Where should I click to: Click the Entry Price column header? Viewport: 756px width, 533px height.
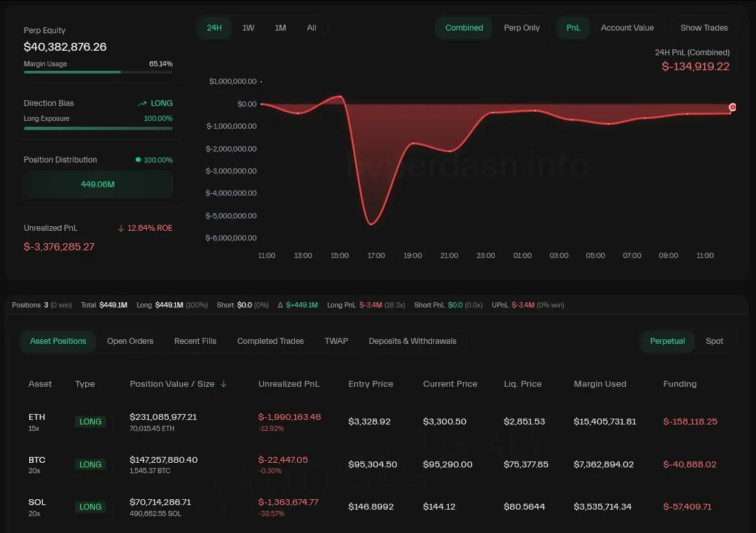pos(371,384)
